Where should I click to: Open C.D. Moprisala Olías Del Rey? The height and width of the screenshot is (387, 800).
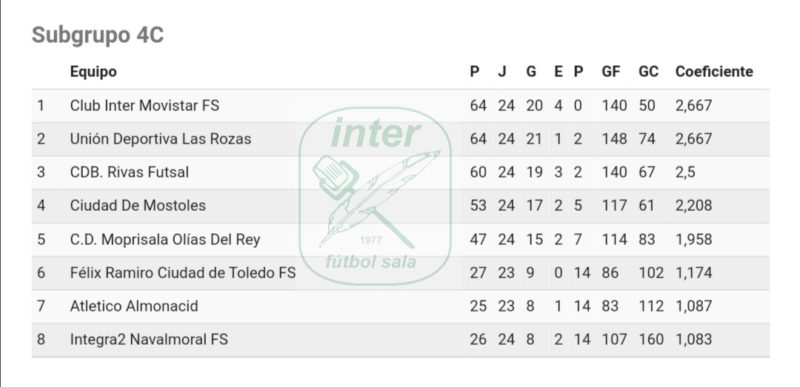pos(165,239)
